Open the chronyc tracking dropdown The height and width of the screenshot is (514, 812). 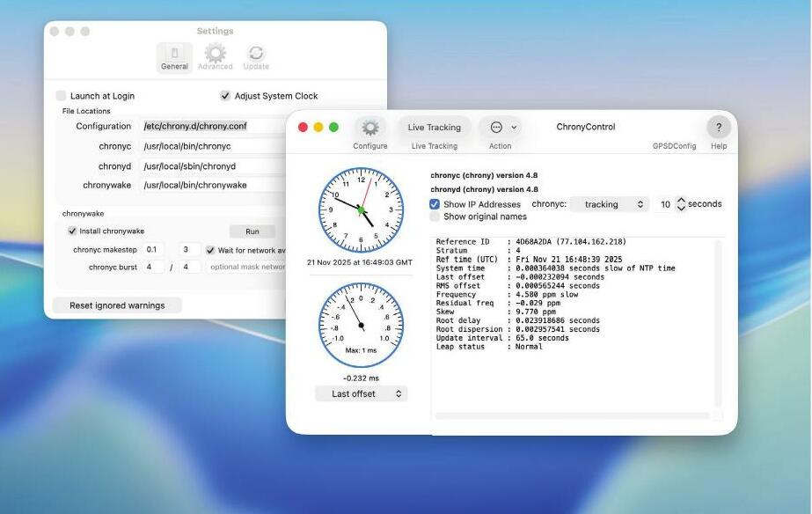point(610,204)
